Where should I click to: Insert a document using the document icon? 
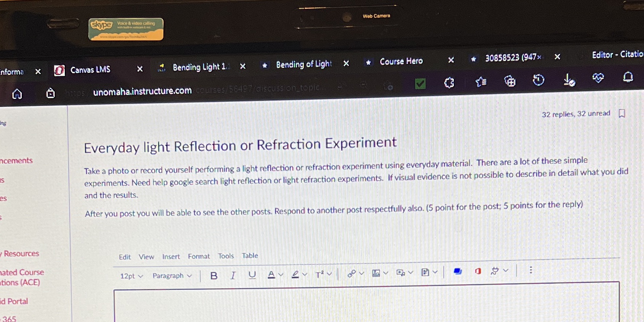click(x=425, y=272)
